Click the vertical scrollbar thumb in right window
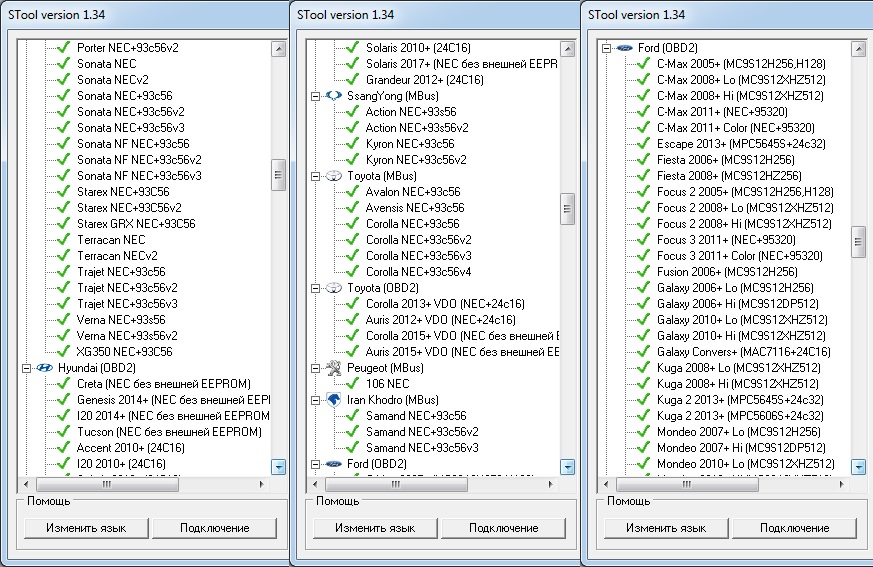 859,242
